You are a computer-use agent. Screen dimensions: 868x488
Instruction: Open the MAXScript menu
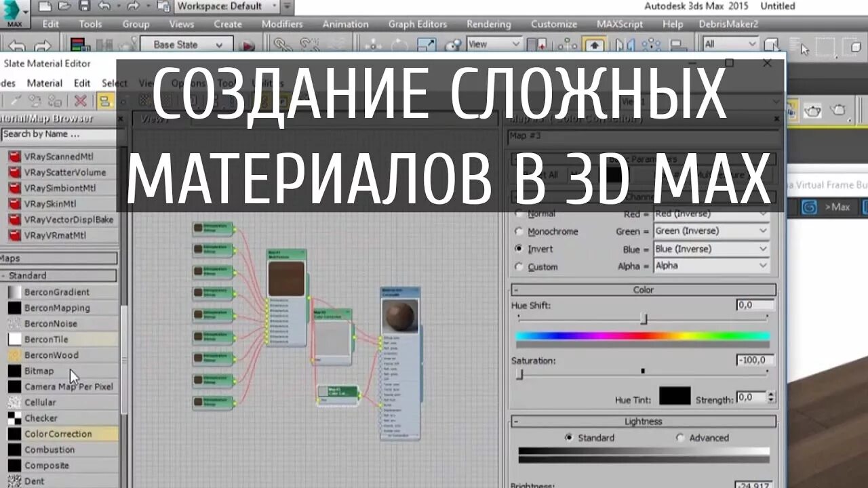(620, 24)
